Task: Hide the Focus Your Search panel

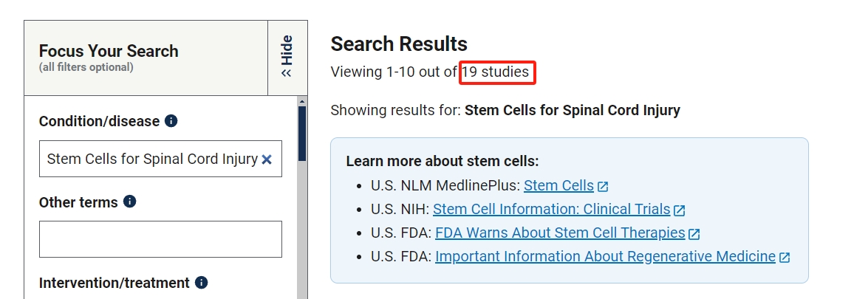Action: tap(287, 57)
